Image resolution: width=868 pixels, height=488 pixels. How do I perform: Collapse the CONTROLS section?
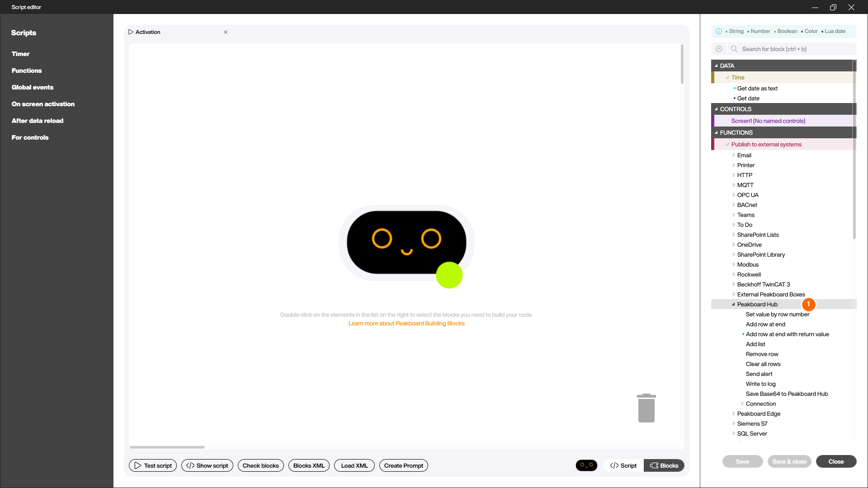tap(716, 109)
